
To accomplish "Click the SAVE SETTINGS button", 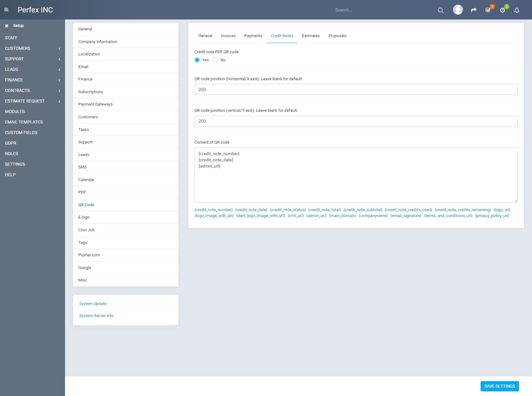I will click(499, 386).
